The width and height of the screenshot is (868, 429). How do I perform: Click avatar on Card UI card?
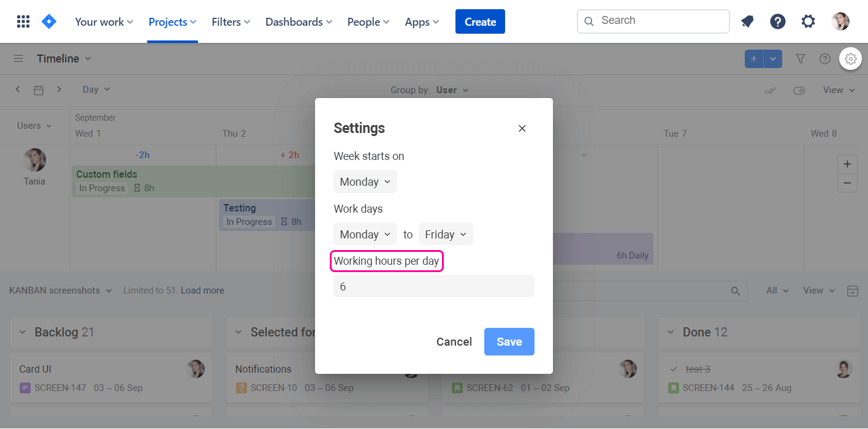tap(196, 369)
